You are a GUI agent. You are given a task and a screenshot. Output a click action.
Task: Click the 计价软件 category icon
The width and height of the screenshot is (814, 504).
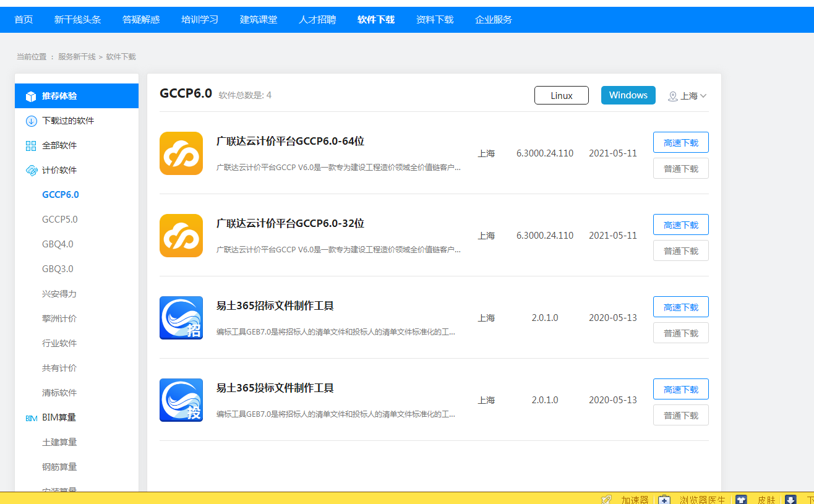[31, 171]
